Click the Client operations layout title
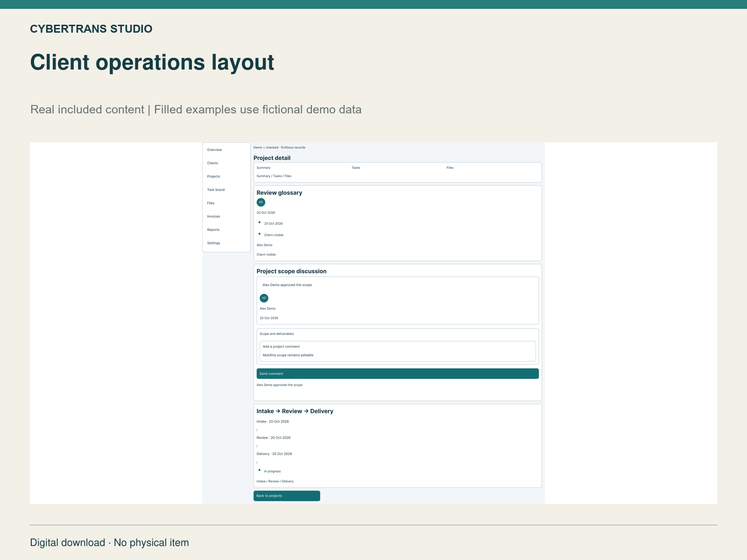Viewport: 747px width, 560px height. tap(152, 62)
